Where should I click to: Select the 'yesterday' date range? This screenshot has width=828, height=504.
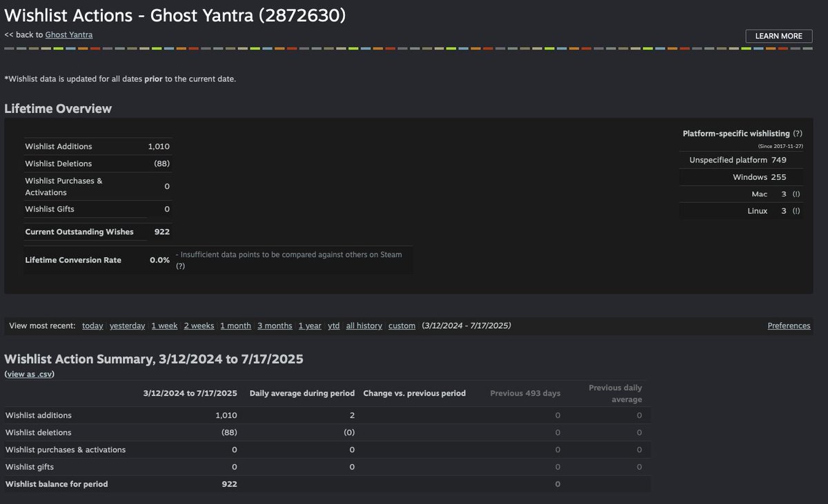(127, 325)
